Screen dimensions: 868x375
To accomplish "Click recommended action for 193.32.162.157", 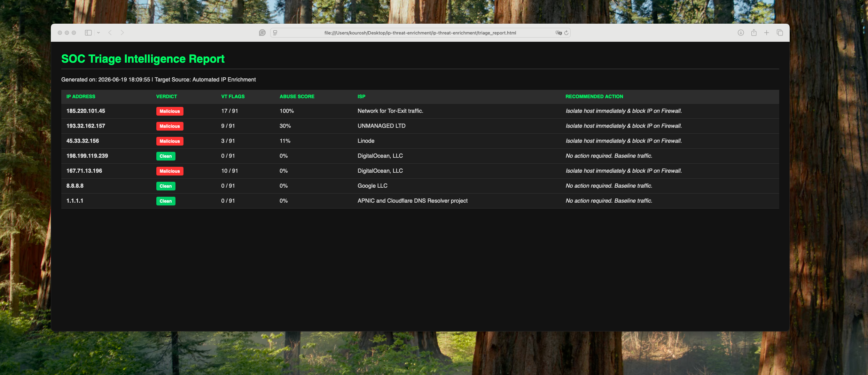I will pyautogui.click(x=624, y=126).
